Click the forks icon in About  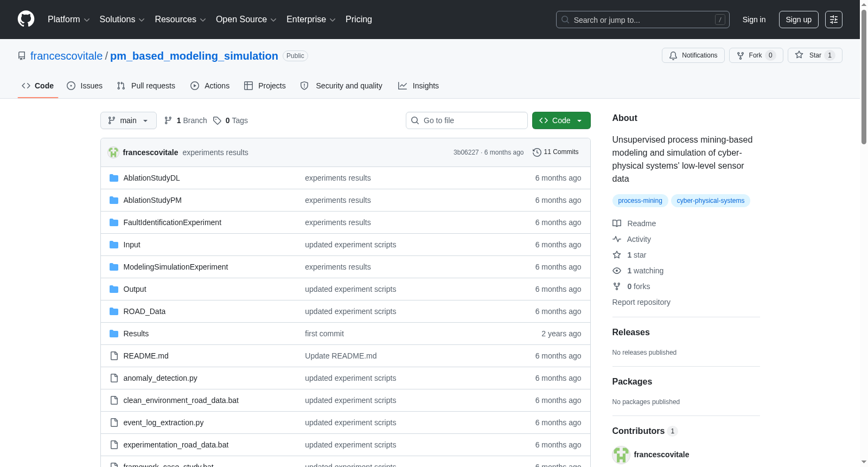point(617,286)
